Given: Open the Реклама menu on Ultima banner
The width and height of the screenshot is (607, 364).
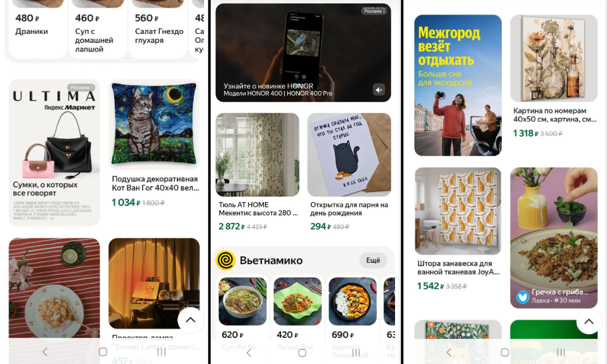Looking at the screenshot, I should tap(82, 87).
